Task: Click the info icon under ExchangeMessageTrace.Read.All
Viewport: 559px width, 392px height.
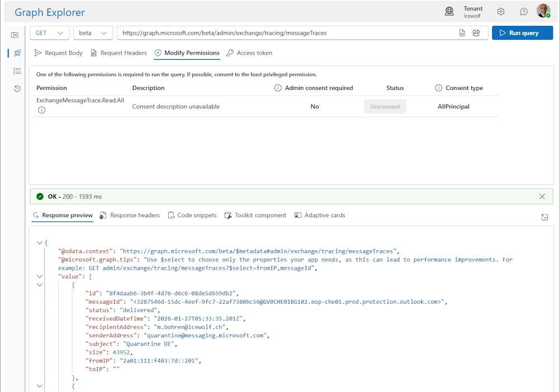Action: [41, 110]
